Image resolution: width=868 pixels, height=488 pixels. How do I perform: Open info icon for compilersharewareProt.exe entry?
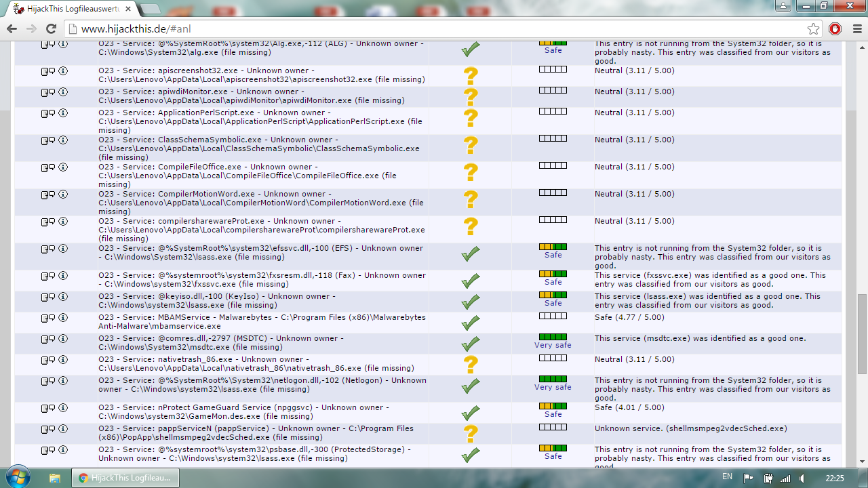(x=63, y=222)
